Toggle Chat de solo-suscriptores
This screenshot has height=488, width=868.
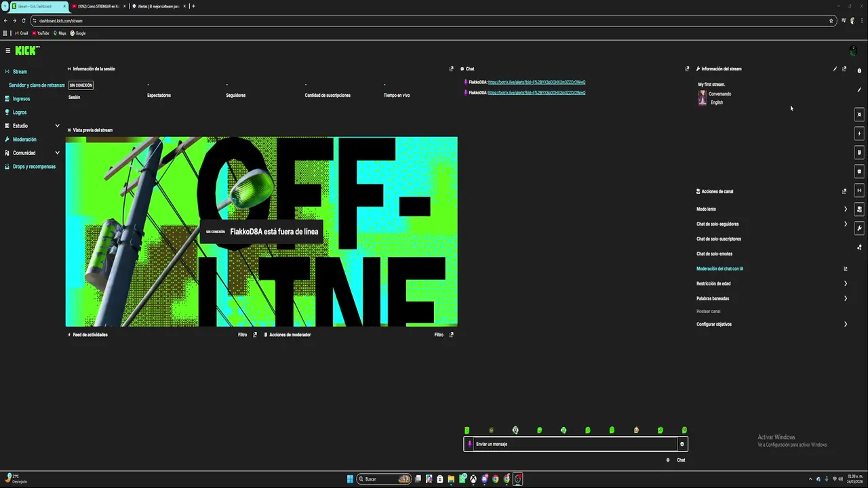[x=719, y=239]
